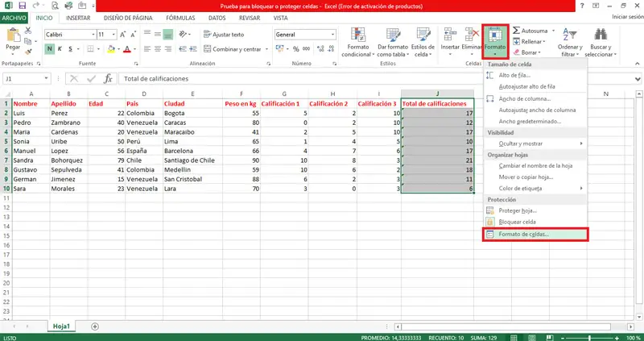Add a new sheet with plus button

click(95, 326)
